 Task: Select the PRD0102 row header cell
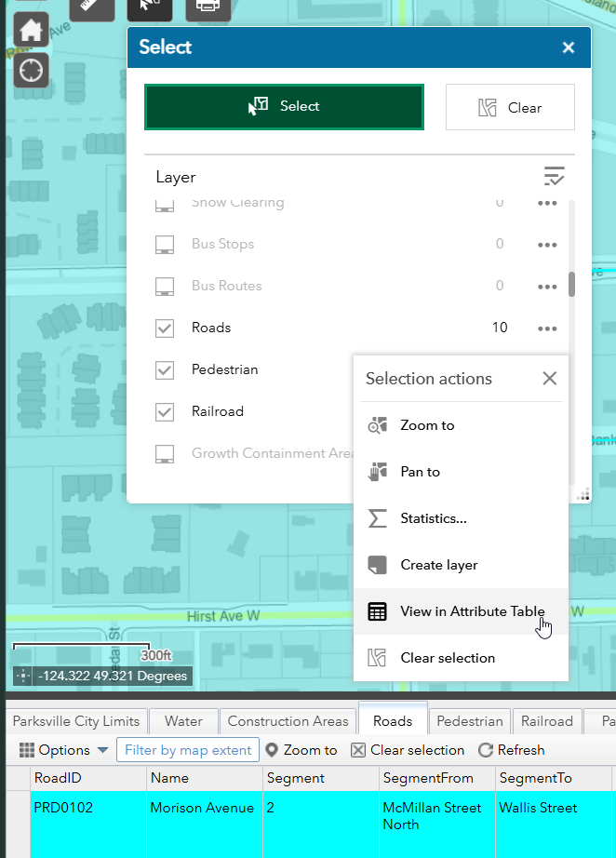19,824
